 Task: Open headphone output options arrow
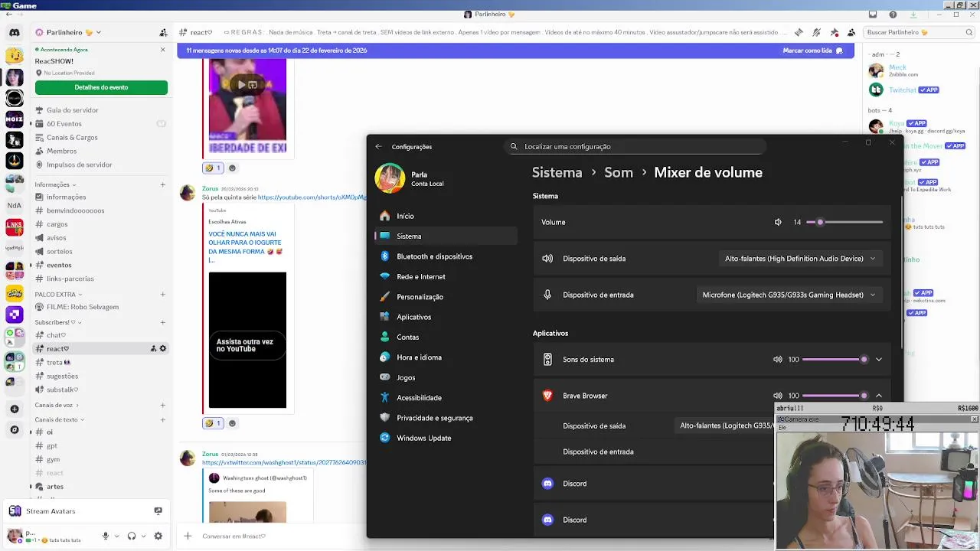pyautogui.click(x=143, y=536)
